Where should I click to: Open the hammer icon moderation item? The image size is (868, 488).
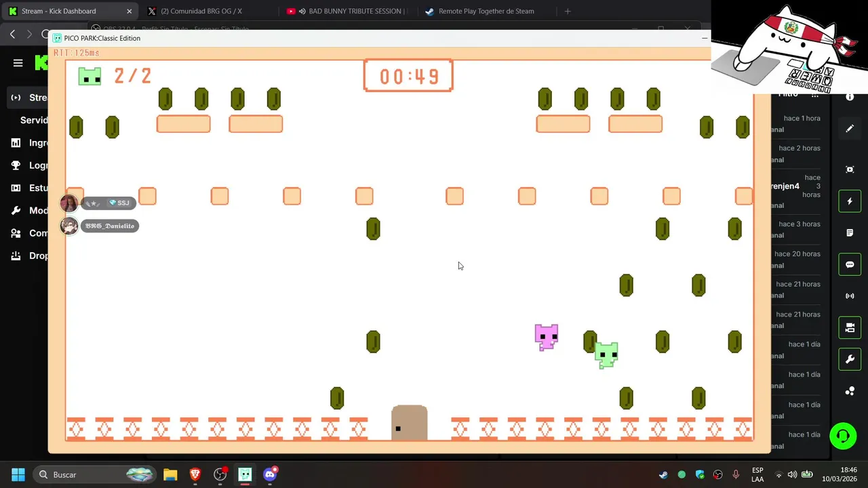coord(16,211)
